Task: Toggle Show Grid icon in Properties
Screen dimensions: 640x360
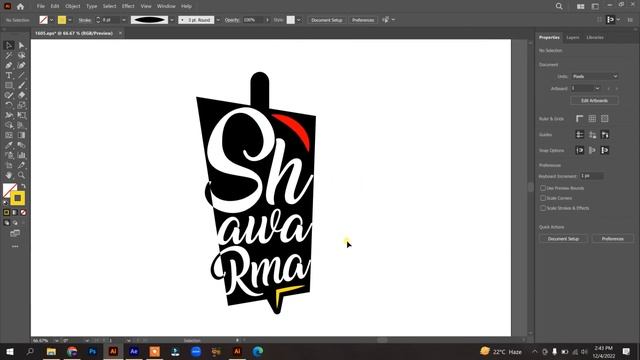Action: (x=592, y=118)
